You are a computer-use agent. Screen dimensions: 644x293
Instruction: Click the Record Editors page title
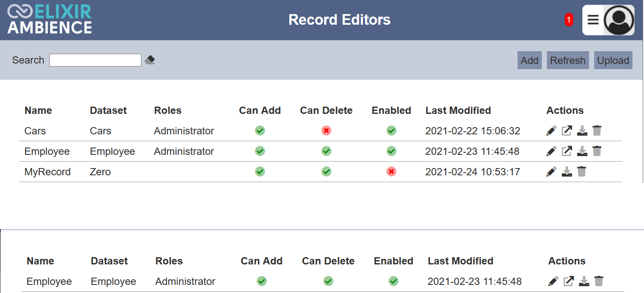(339, 20)
